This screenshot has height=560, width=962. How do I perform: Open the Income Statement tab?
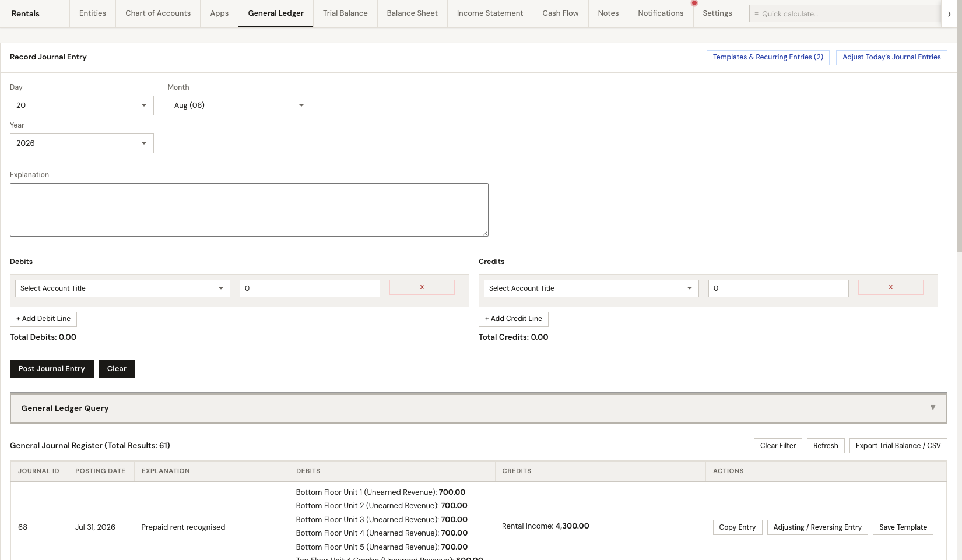(x=490, y=13)
